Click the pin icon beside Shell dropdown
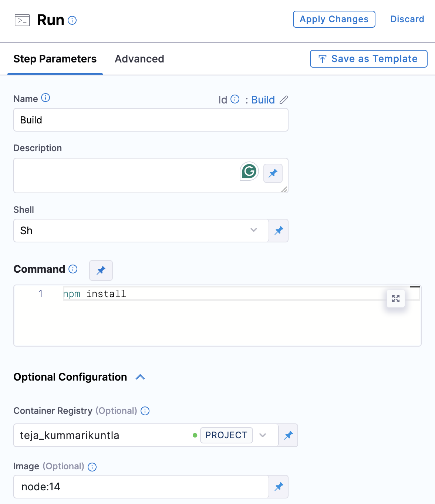The width and height of the screenshot is (435, 504). click(279, 231)
